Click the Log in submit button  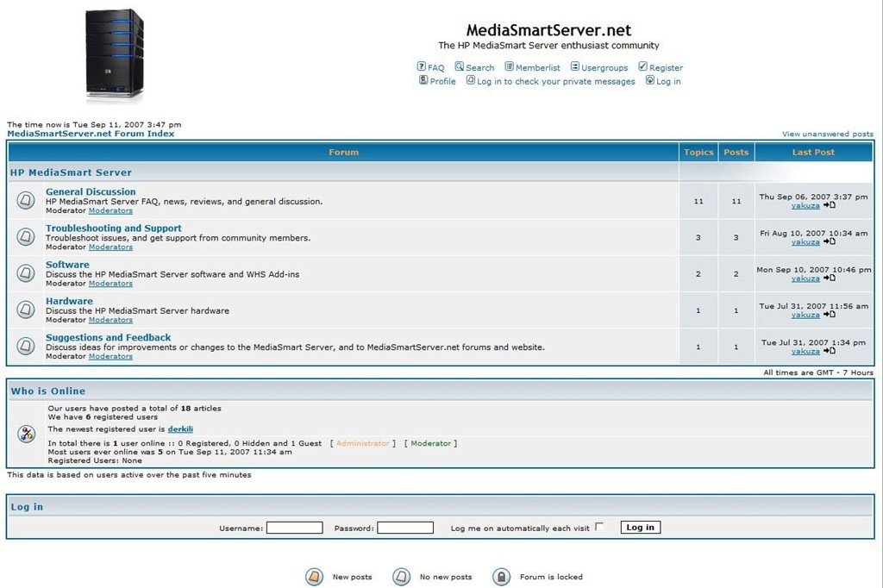[x=641, y=527]
